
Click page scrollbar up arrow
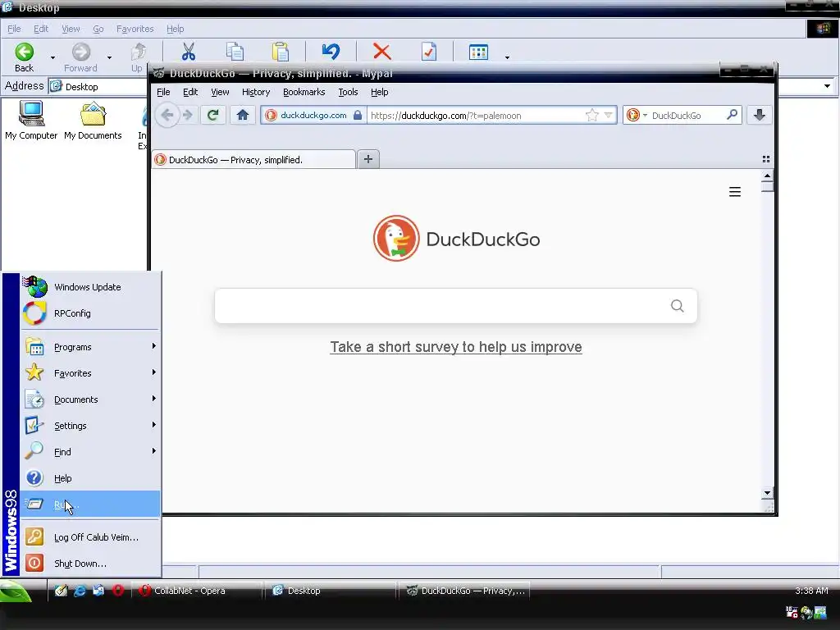767,176
